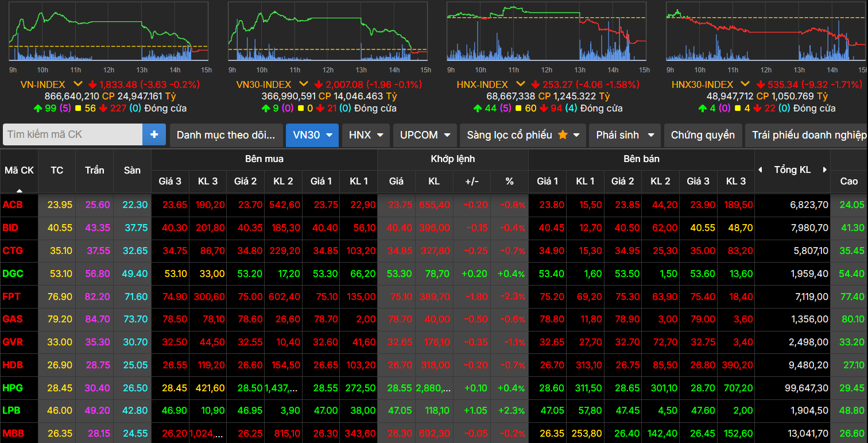Expand the chevron next to VN-INDEX
This screenshot has height=443, width=868.
(x=78, y=84)
